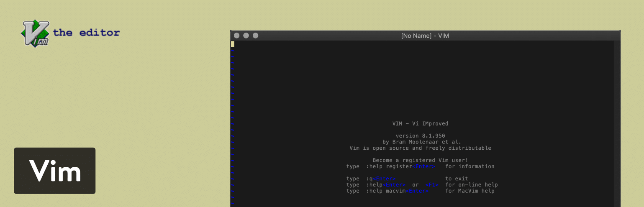644x207 pixels.
Task: Click the 'the editor' tagline text
Action: [87, 33]
